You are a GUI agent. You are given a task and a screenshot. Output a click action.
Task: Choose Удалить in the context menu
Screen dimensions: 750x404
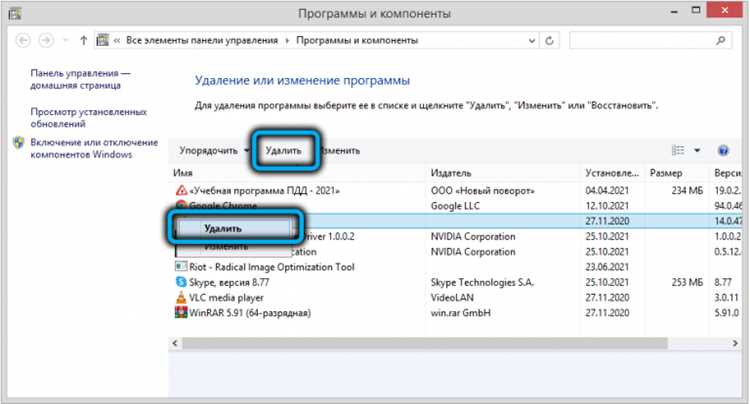233,229
